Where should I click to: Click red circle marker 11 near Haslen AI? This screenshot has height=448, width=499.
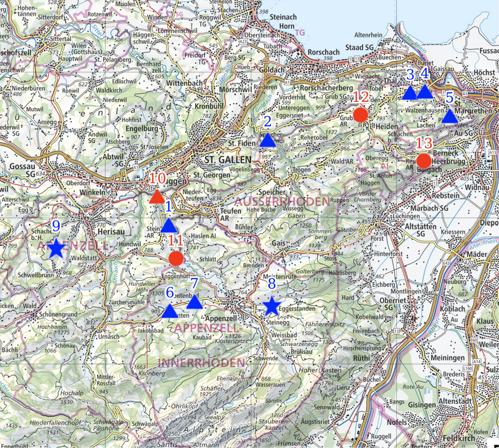[176, 258]
